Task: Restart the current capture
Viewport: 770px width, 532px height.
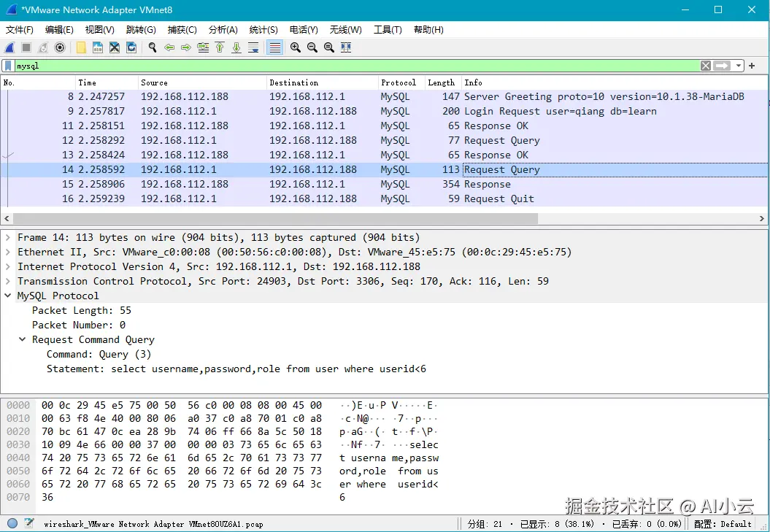Action: click(43, 47)
